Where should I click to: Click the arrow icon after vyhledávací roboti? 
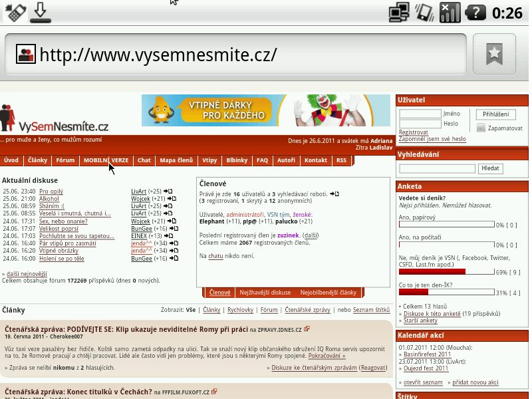(x=334, y=194)
